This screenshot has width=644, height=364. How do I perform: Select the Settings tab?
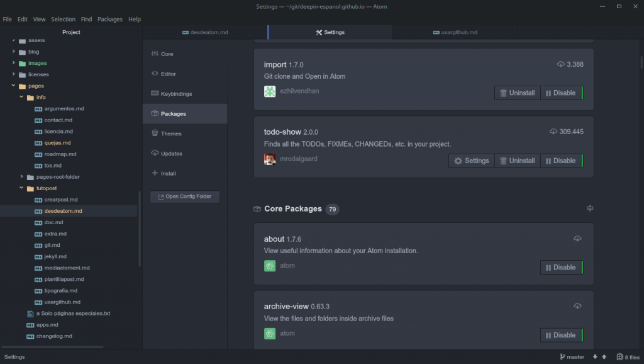[x=330, y=32]
